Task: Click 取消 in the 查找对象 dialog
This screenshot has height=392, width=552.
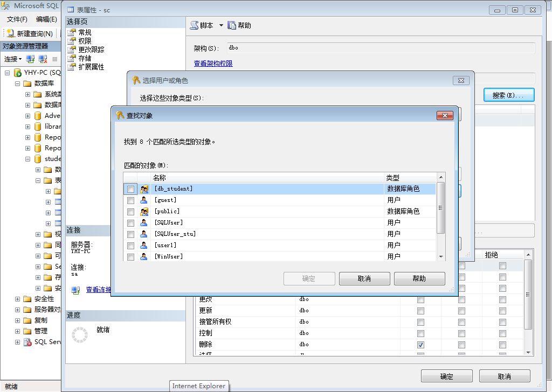Action: click(364, 278)
